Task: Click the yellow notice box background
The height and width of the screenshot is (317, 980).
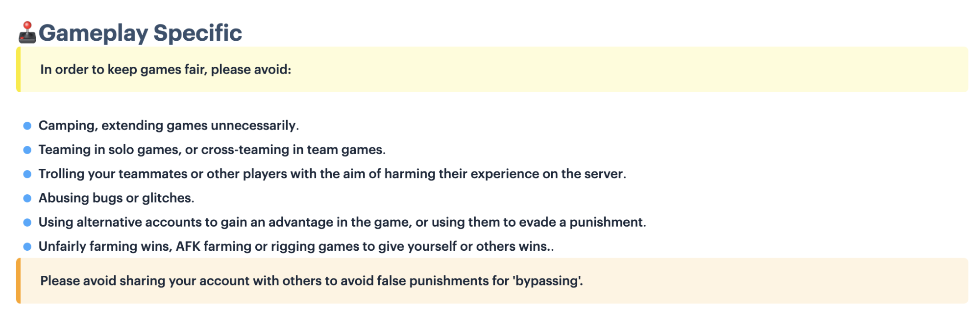Action: point(492,69)
